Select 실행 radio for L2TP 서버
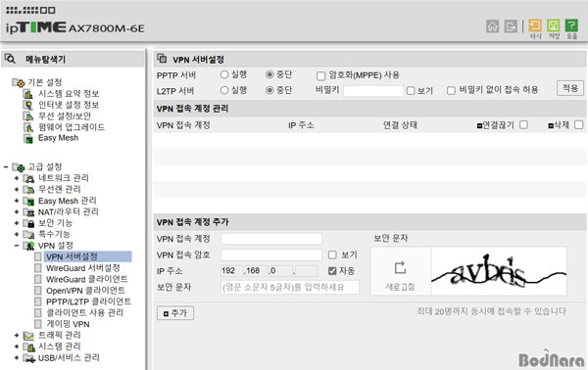Viewport: 588px width, 370px height. coord(224,90)
